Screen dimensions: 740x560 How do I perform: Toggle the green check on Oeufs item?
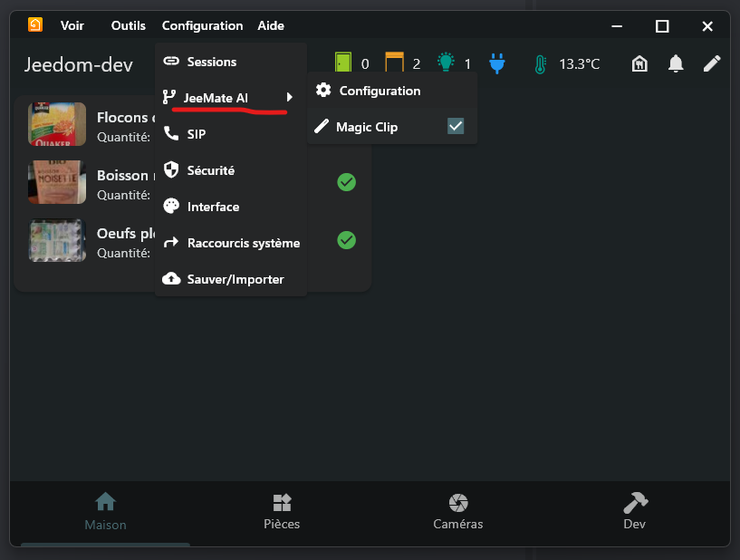(346, 240)
